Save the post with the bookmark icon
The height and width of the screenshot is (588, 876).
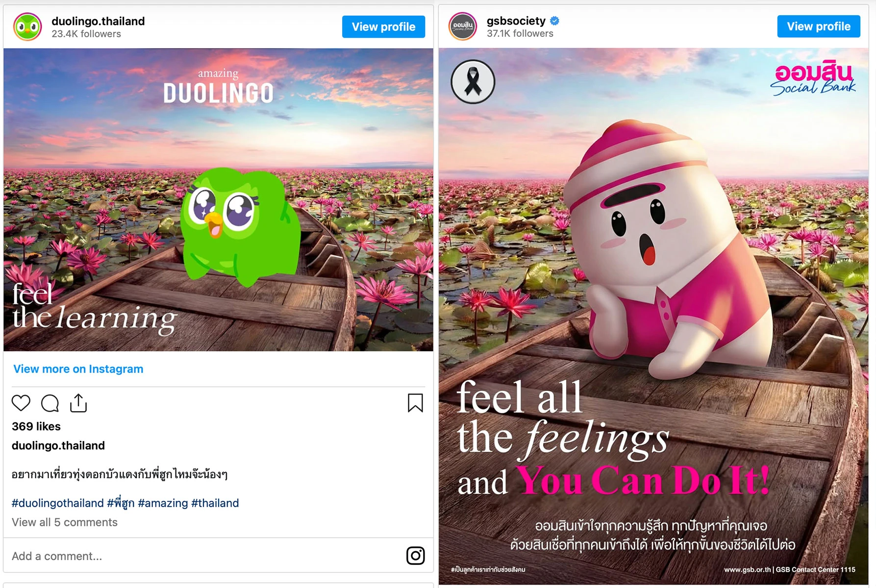415,403
